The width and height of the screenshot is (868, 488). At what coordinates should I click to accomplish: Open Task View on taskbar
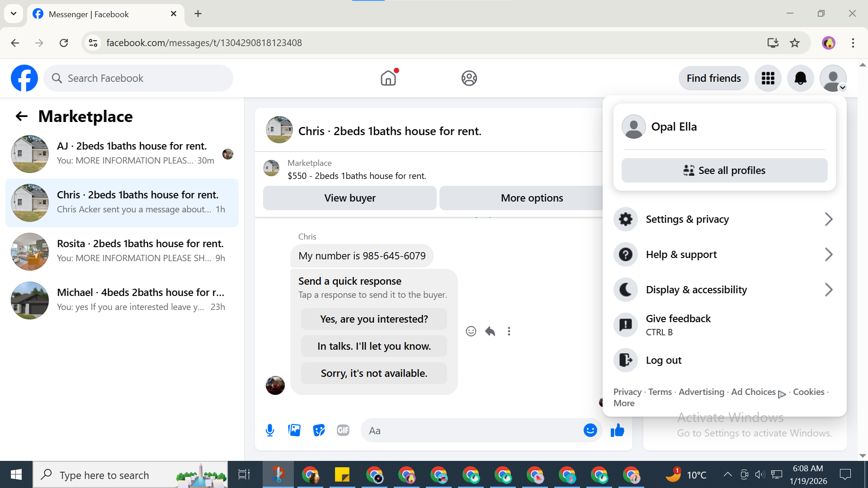tap(244, 474)
